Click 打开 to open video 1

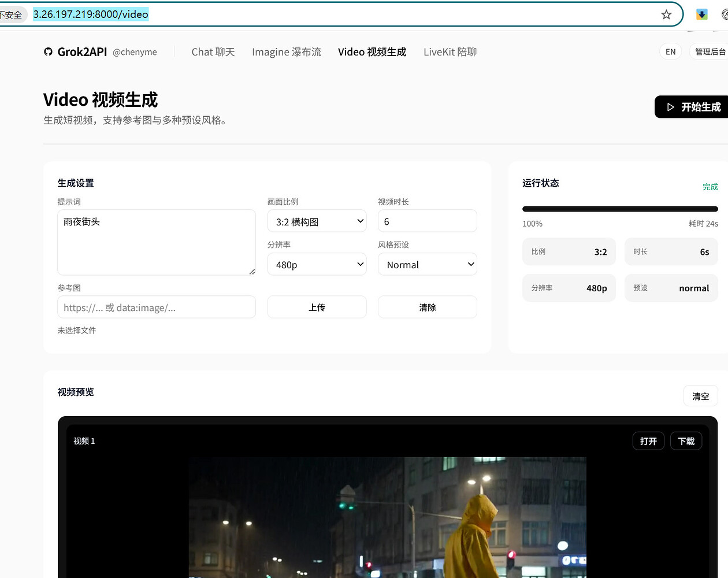(648, 441)
